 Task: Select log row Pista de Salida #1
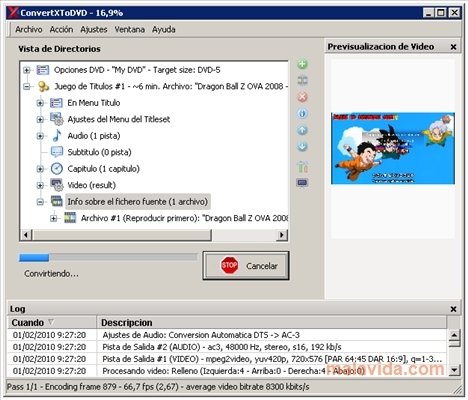pos(227,359)
